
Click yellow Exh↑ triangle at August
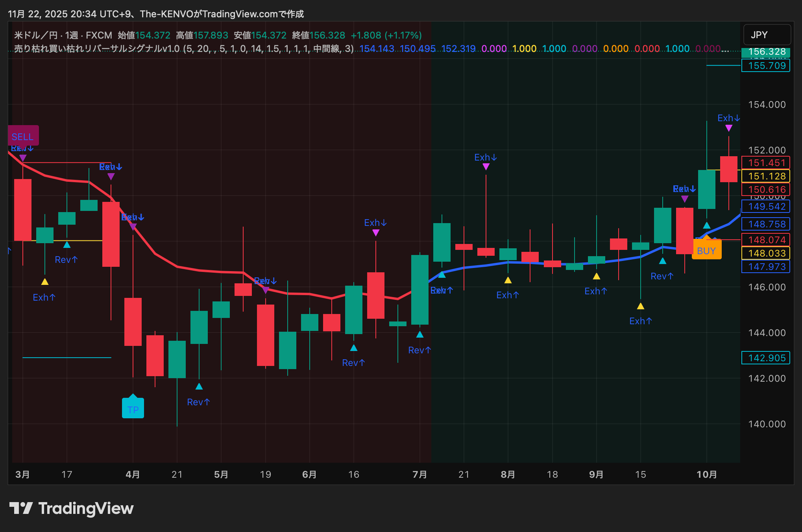pyautogui.click(x=508, y=281)
